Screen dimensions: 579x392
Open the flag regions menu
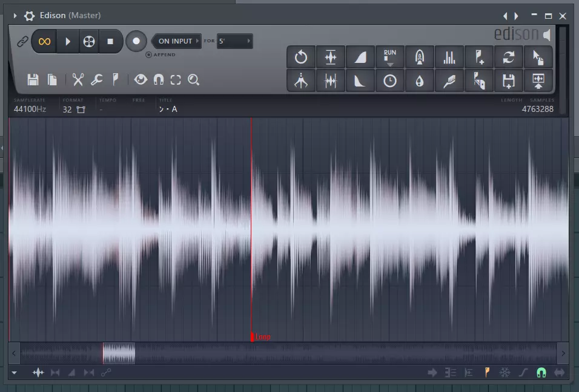coord(116,80)
